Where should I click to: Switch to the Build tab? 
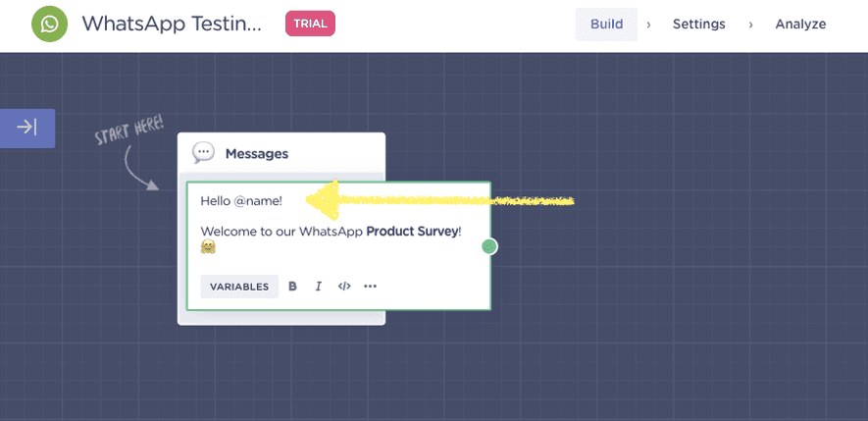[x=607, y=25]
